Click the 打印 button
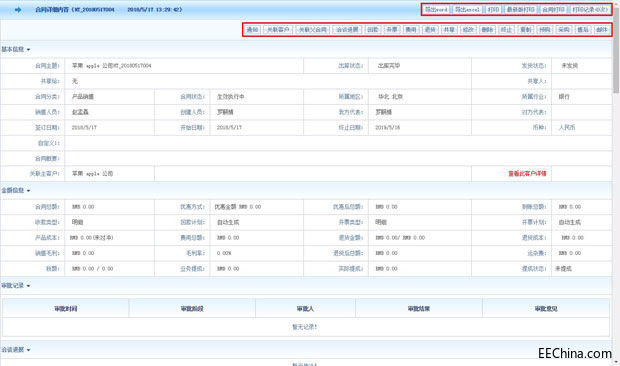This screenshot has width=620, height=366. point(493,9)
